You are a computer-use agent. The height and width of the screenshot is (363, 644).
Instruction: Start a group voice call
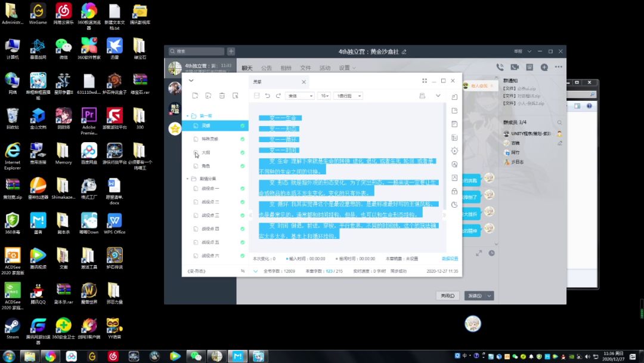[x=499, y=67]
